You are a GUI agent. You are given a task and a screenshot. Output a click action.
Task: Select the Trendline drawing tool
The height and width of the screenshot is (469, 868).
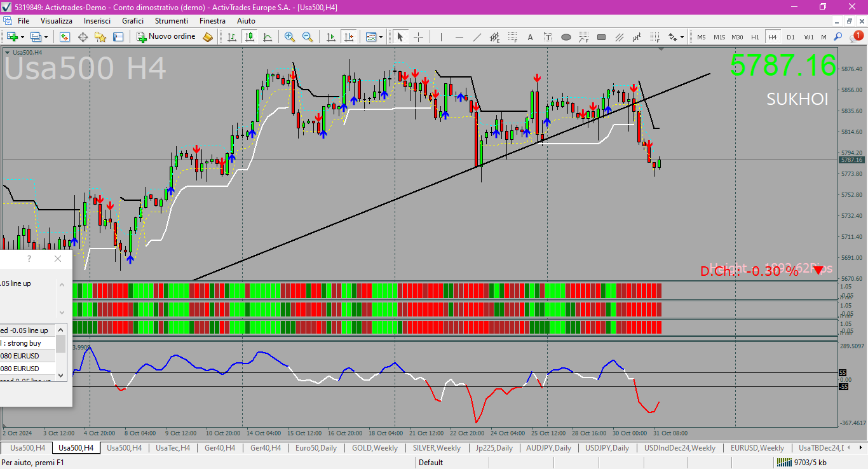coord(477,37)
